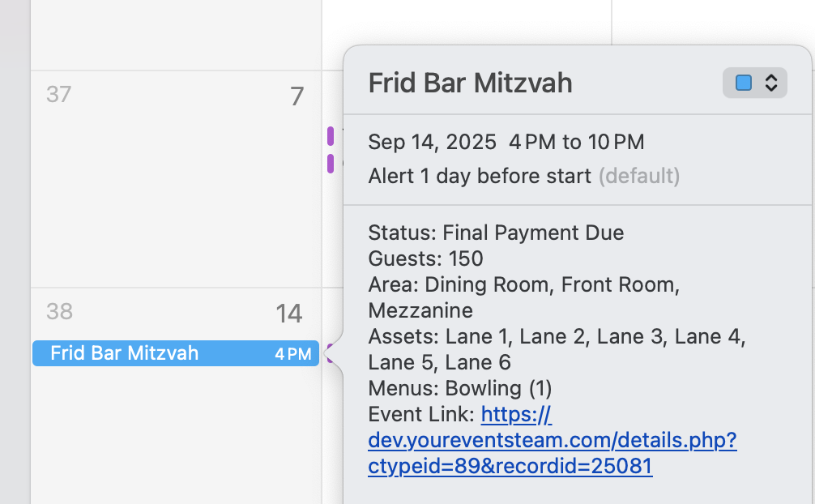Click the blue calendar color swatch
The image size is (815, 504).
click(743, 83)
